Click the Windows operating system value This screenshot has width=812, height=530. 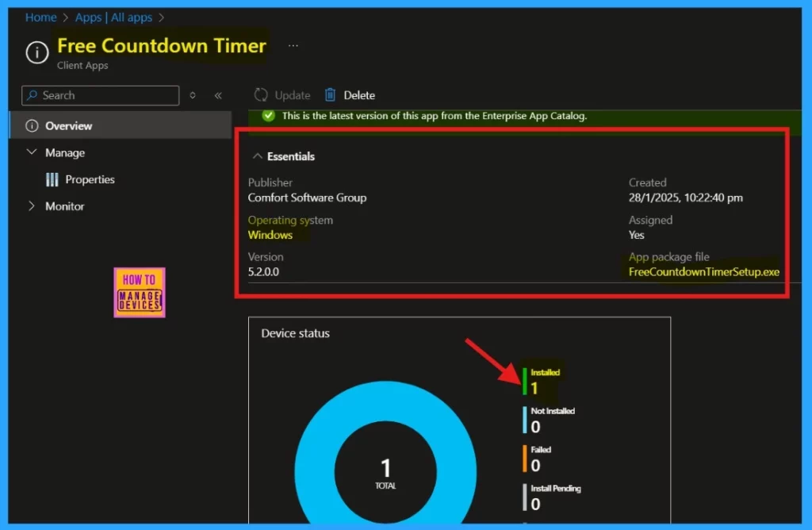(270, 235)
